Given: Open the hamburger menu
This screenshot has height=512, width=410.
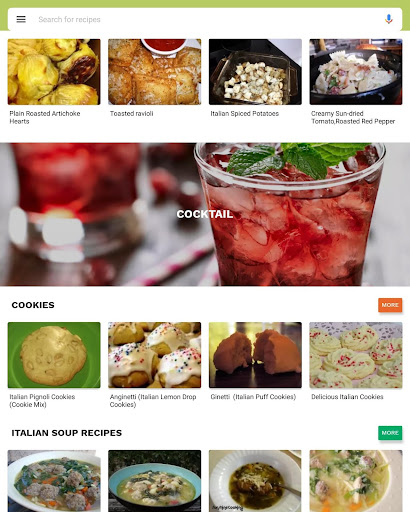Looking at the screenshot, I should tap(21, 19).
